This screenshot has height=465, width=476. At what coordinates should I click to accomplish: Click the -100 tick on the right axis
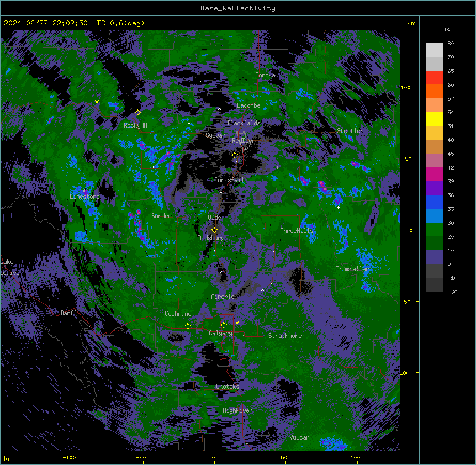point(404,373)
